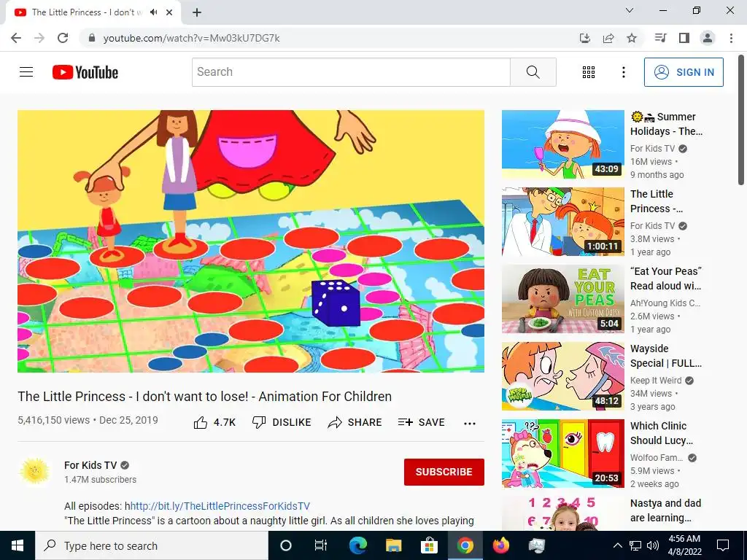Click the install app icon in address bar
This screenshot has height=560, width=747.
tap(584, 38)
